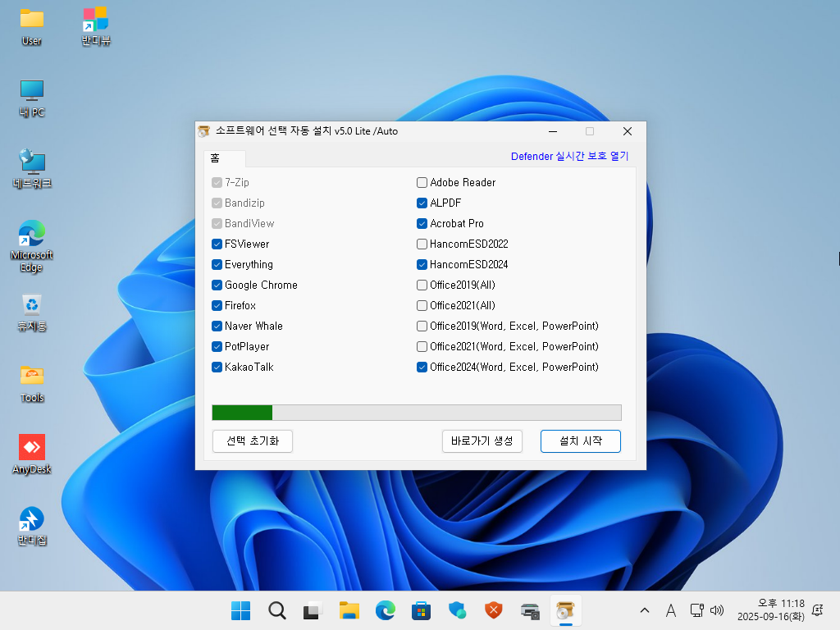Minimize the installer window
This screenshot has width=840, height=630.
553,131
